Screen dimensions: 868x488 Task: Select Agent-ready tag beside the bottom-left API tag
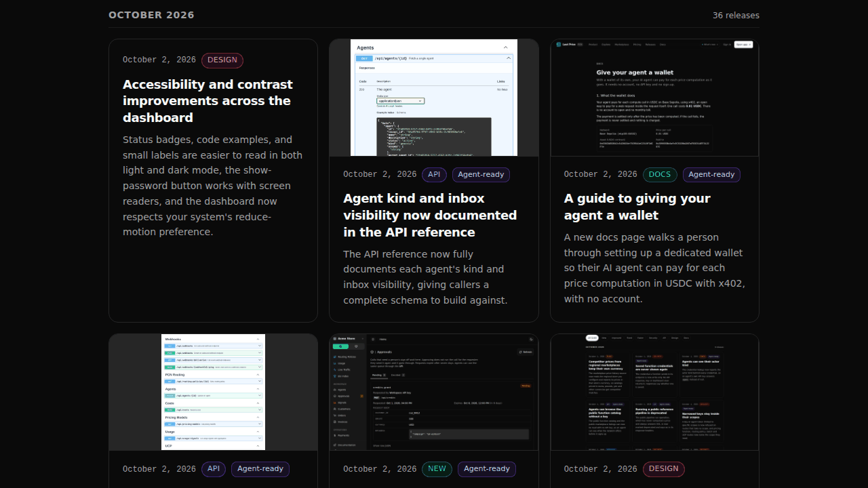click(260, 468)
